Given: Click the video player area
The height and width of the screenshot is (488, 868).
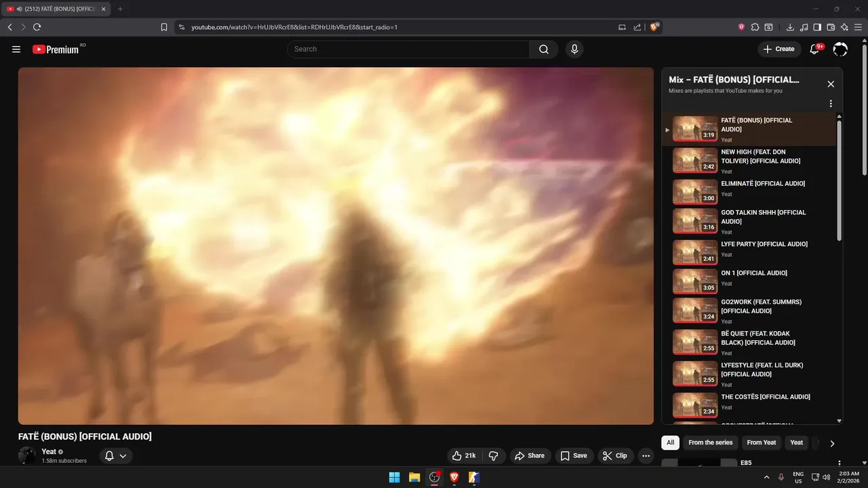Looking at the screenshot, I should click(336, 246).
